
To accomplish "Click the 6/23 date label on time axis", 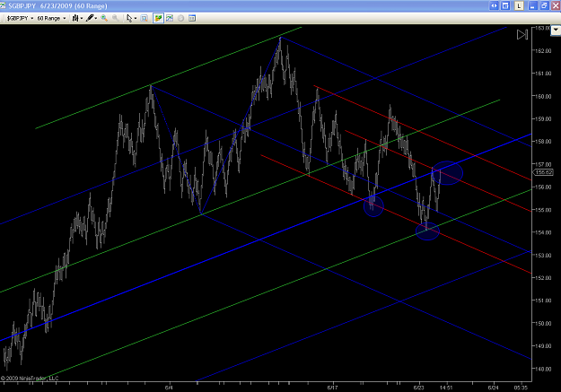I will pos(418,388).
